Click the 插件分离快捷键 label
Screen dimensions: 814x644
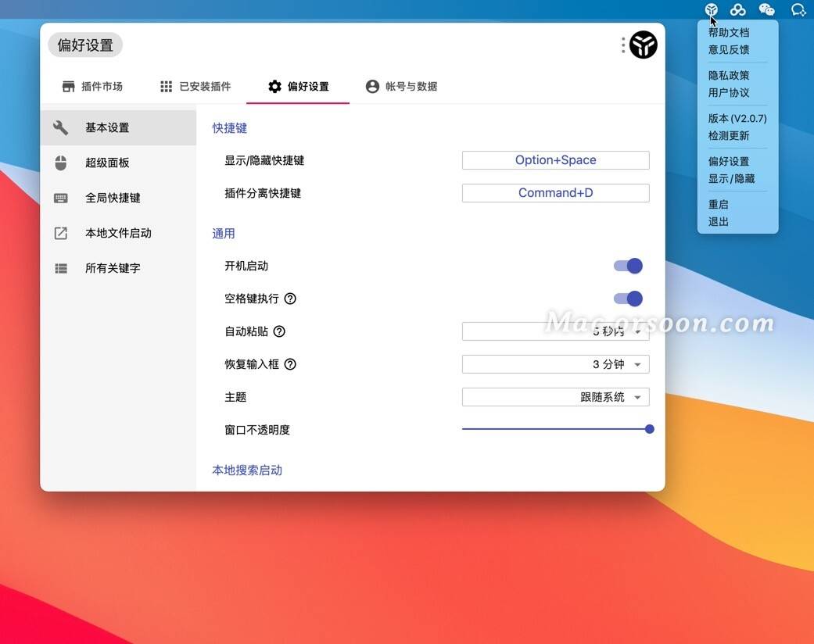[263, 193]
